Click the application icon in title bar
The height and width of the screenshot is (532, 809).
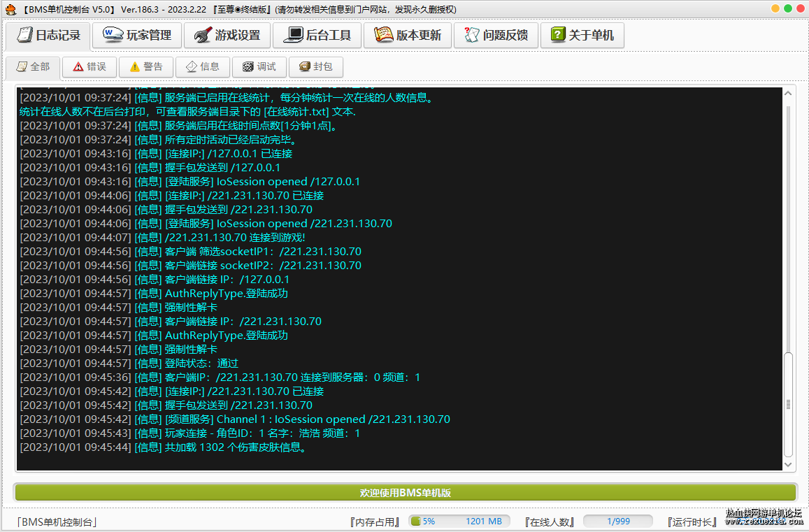pos(10,9)
